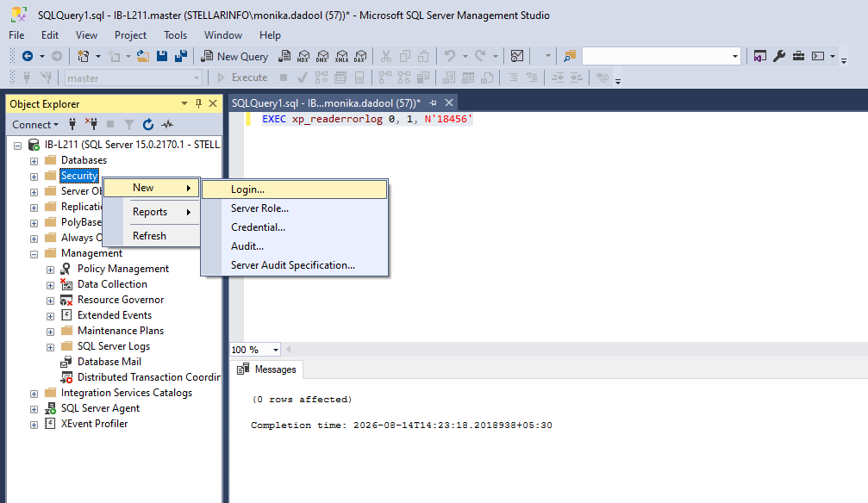This screenshot has width=868, height=503.
Task: Start a New Query
Action: click(x=234, y=56)
